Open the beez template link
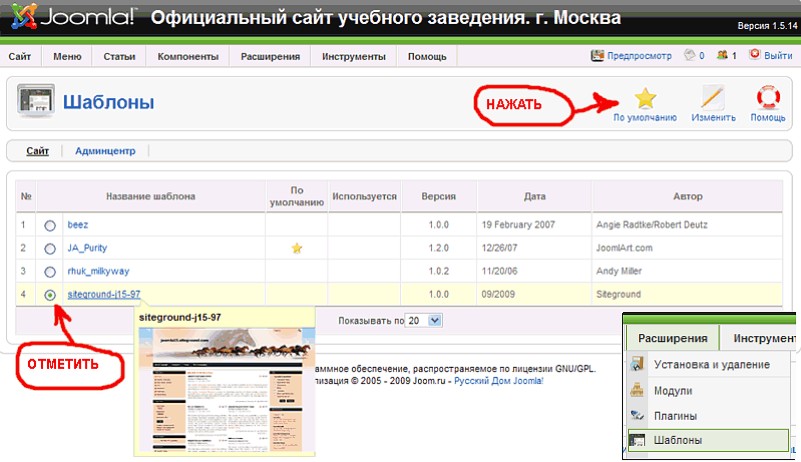Screen dimensions: 801x462 coord(78,224)
